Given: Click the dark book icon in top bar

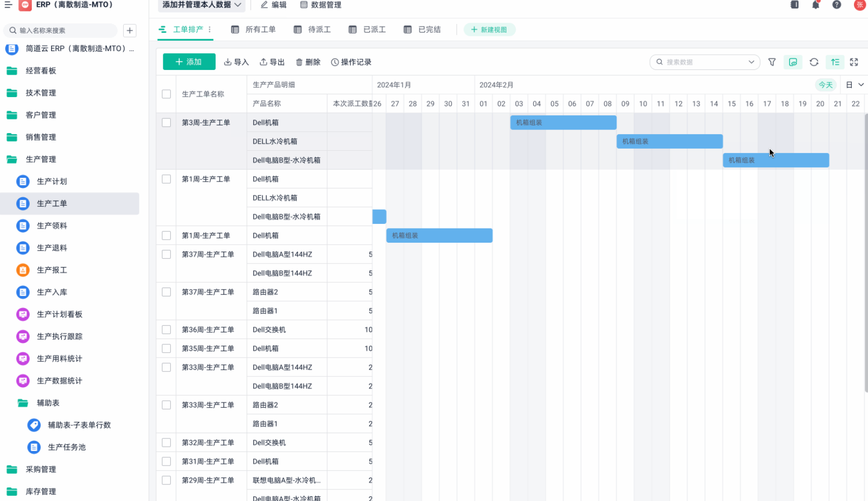Looking at the screenshot, I should pyautogui.click(x=794, y=5).
